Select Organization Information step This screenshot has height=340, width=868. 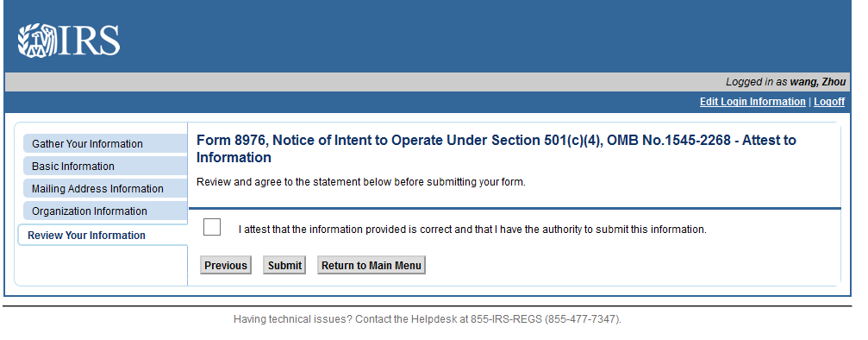tap(105, 211)
